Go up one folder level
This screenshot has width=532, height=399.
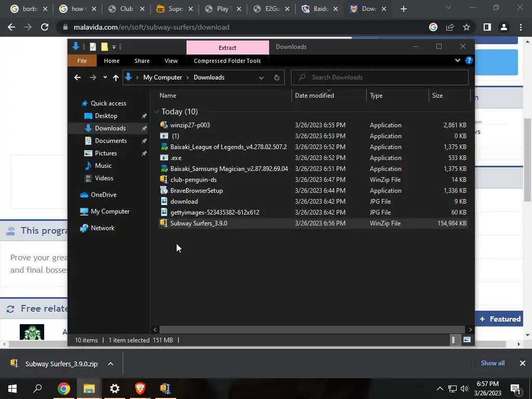116,77
